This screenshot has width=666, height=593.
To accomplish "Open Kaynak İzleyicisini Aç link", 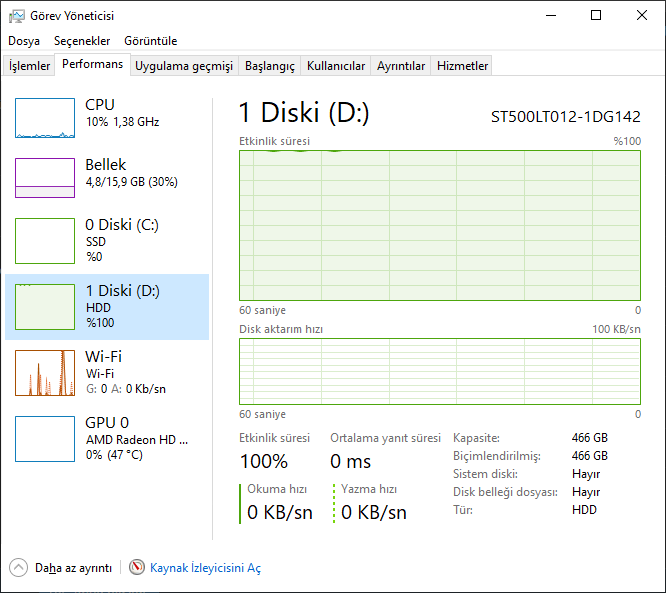I will [x=206, y=568].
